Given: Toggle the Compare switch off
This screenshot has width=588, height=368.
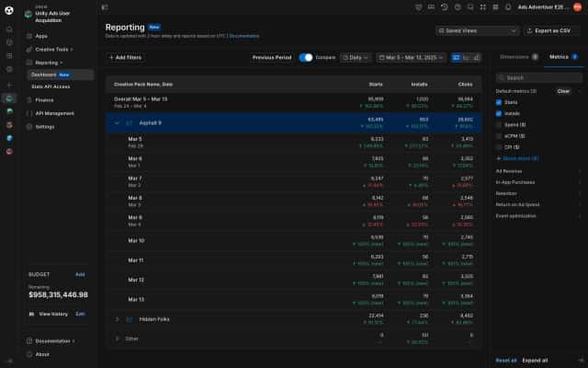Looking at the screenshot, I should (306, 57).
